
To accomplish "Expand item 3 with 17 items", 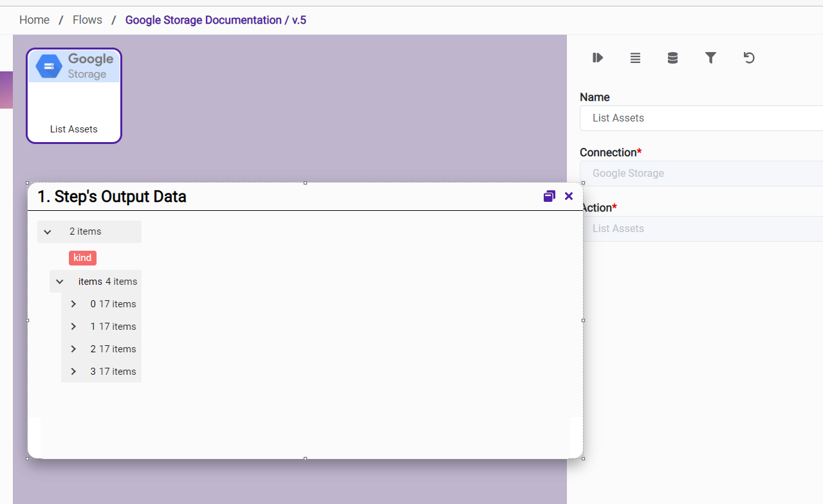I will [x=73, y=372].
